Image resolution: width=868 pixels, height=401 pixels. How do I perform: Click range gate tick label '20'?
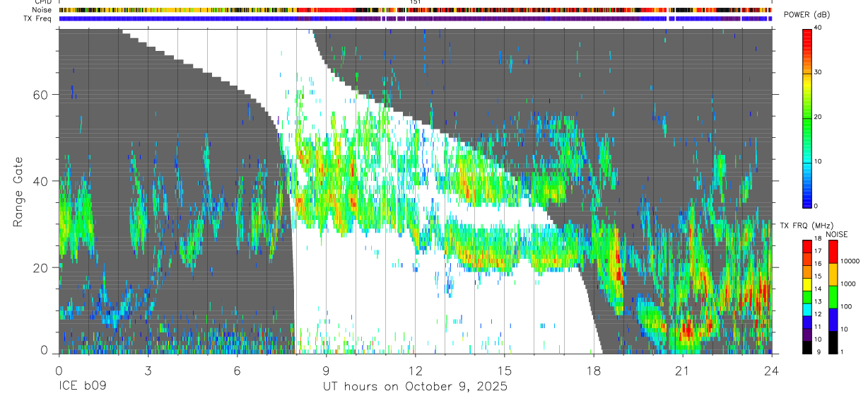(41, 267)
